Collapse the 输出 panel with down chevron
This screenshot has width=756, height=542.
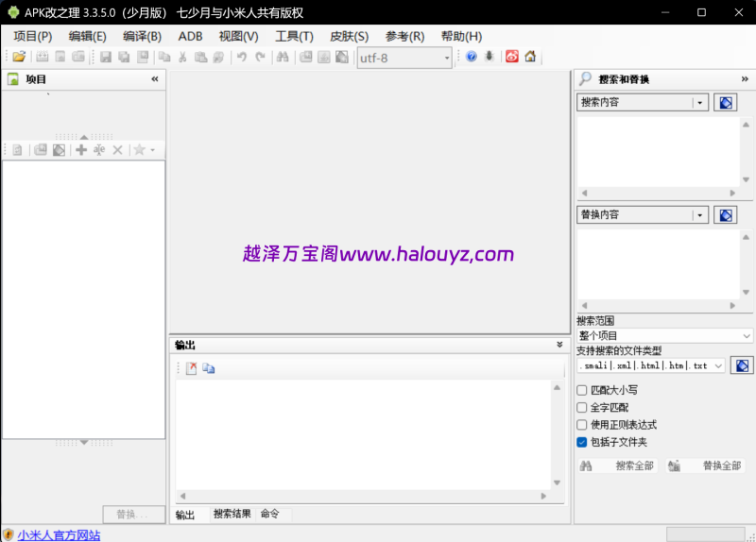(559, 345)
